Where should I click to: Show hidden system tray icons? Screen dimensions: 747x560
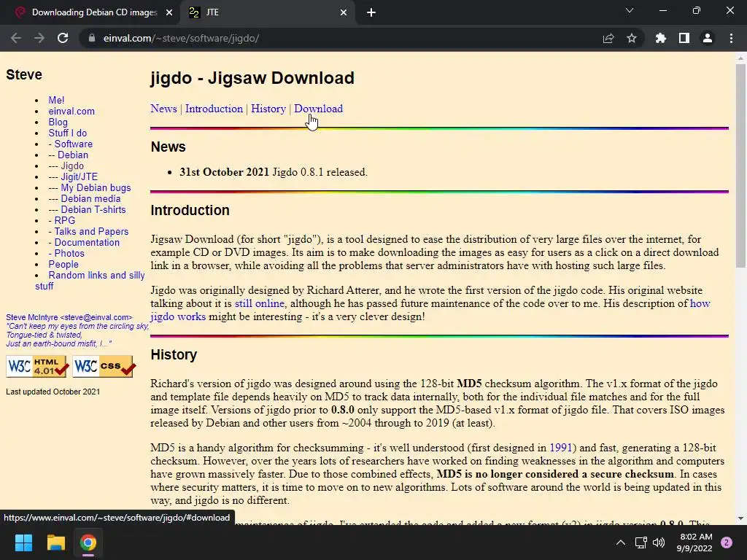coord(621,542)
